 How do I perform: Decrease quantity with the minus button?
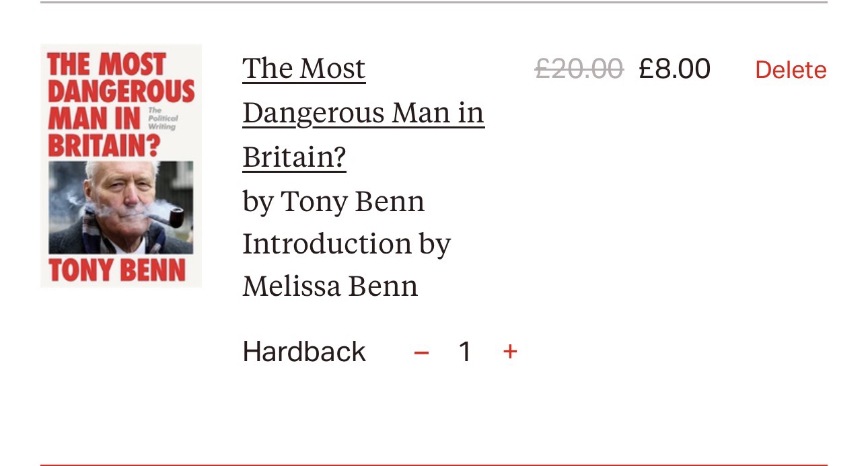[x=421, y=352]
